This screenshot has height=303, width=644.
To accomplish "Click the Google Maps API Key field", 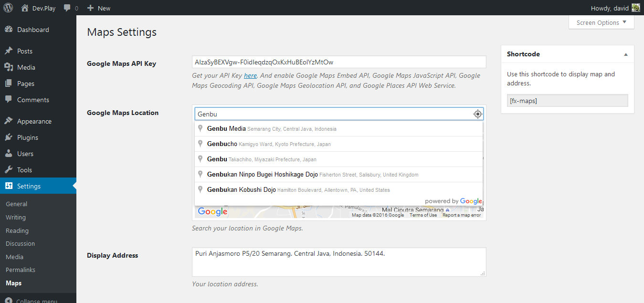I will point(339,62).
